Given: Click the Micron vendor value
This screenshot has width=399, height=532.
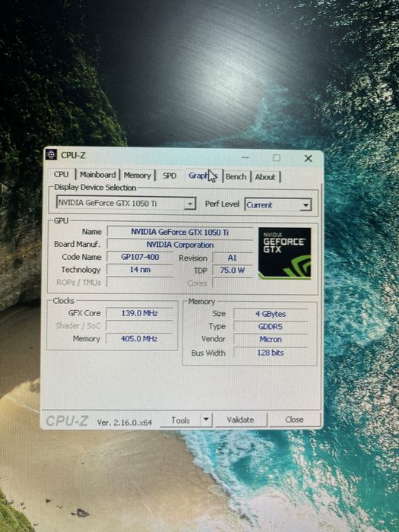Looking at the screenshot, I should pos(271,339).
